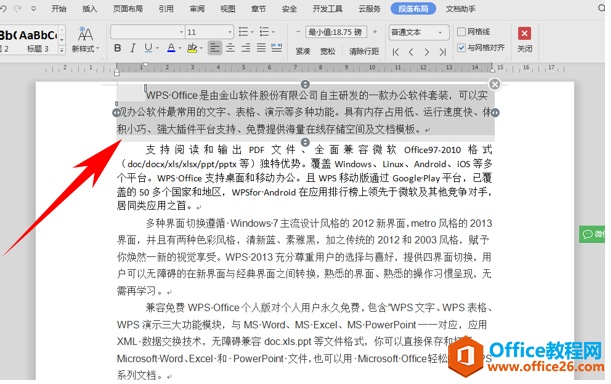611x384 pixels.
Task: Click the paragraph box X close icon
Action: (494, 84)
